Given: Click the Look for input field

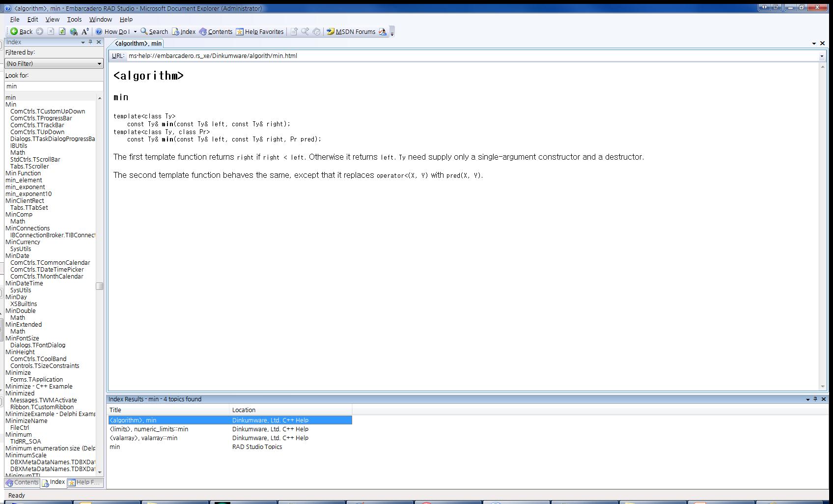Looking at the screenshot, I should coord(54,86).
